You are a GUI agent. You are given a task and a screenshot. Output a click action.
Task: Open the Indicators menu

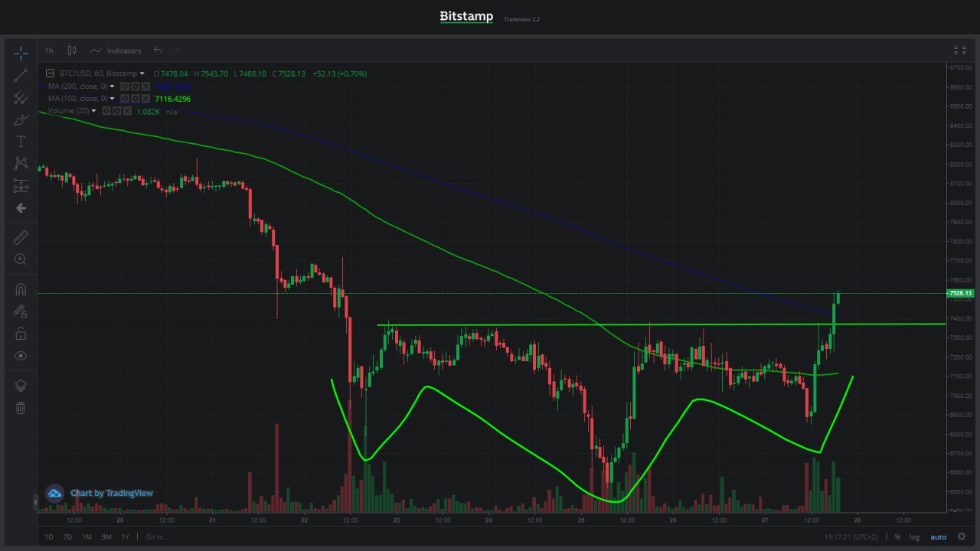pyautogui.click(x=116, y=51)
